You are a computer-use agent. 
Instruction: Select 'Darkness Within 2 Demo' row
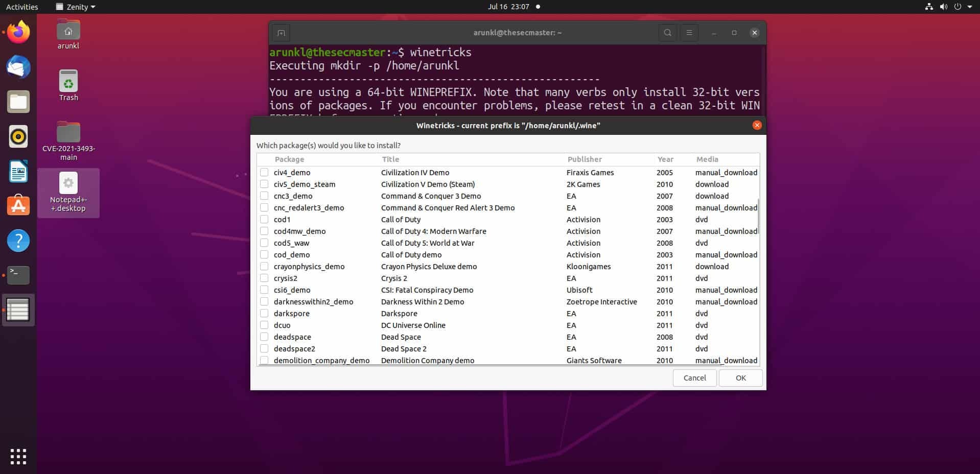[x=508, y=301]
